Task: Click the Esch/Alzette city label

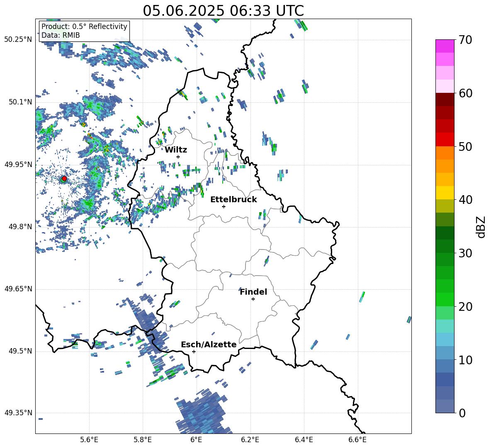Action: point(209,344)
